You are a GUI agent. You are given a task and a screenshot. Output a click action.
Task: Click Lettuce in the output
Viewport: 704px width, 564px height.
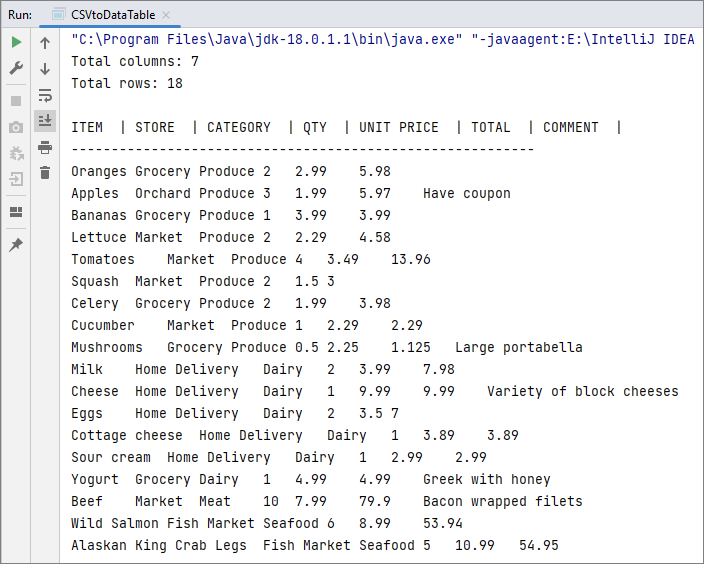99,238
